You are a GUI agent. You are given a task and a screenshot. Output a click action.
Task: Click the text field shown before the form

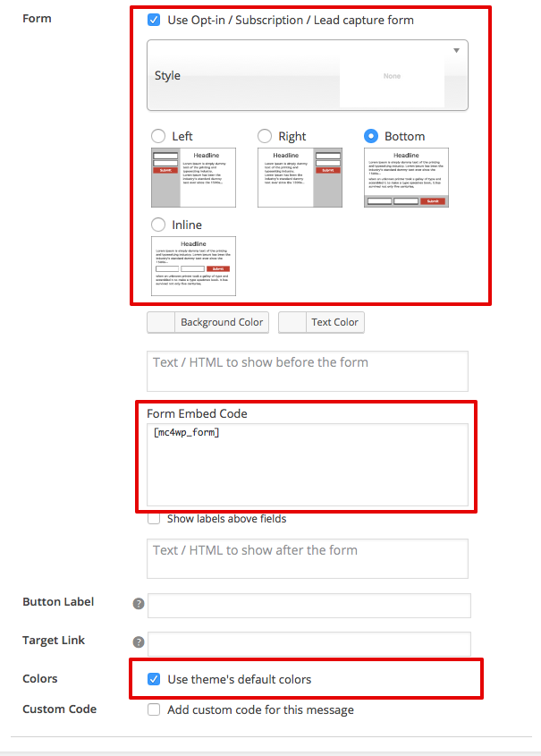(x=308, y=370)
